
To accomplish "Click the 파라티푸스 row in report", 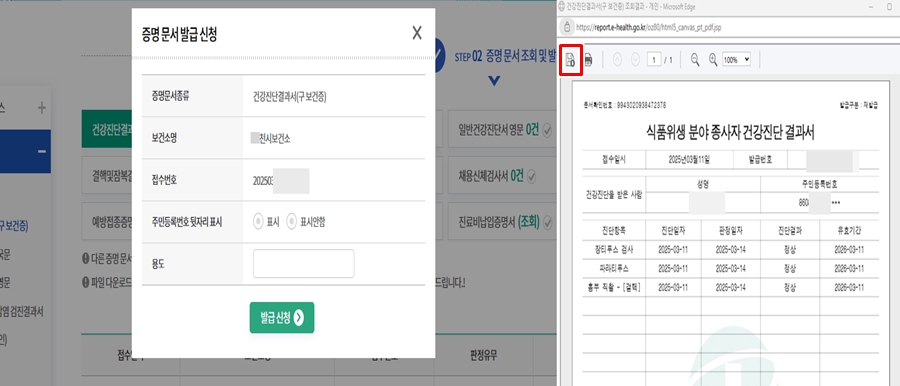I will pos(731,268).
